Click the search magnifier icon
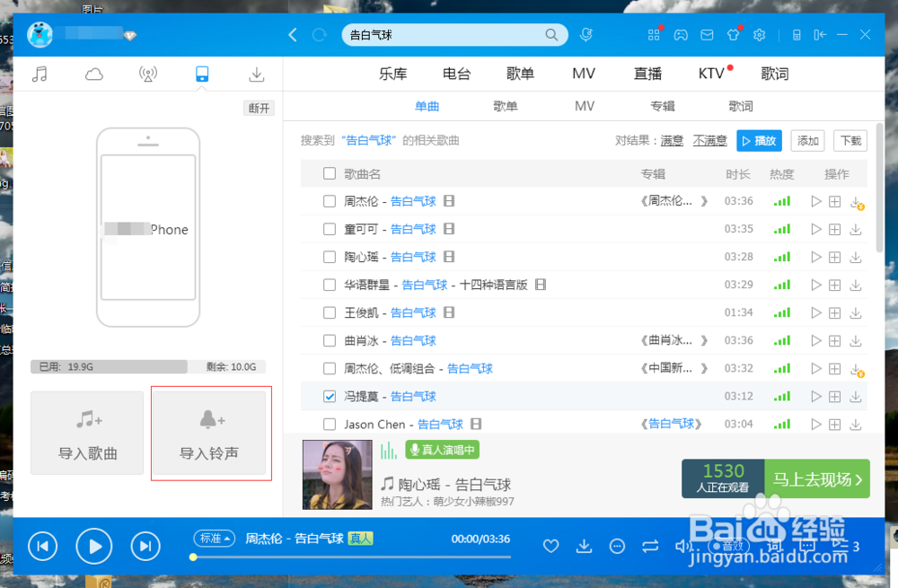Image resolution: width=898 pixels, height=588 pixels. 551,35
